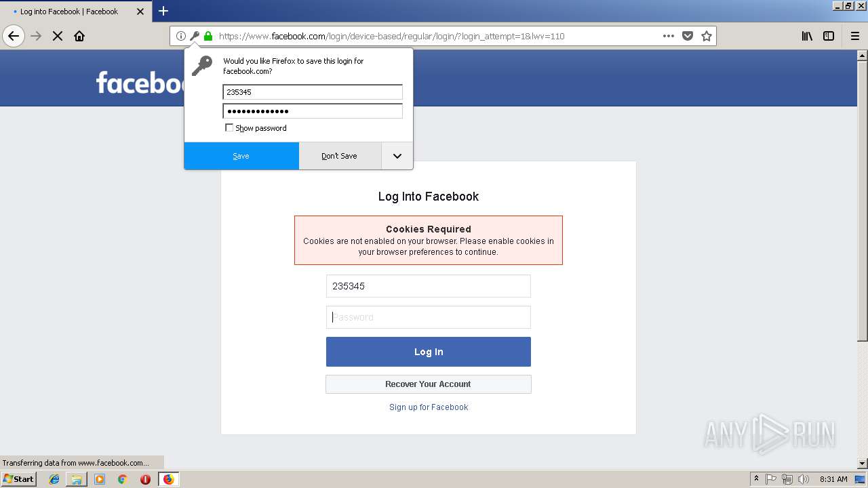Open the Firefox home page
868x488 pixels.
click(x=79, y=36)
